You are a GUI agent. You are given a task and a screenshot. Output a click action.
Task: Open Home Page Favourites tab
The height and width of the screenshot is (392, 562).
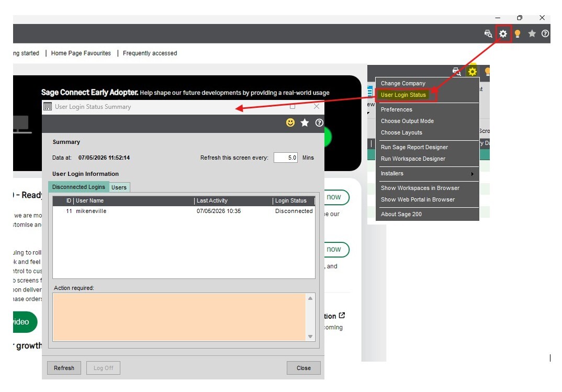point(81,53)
